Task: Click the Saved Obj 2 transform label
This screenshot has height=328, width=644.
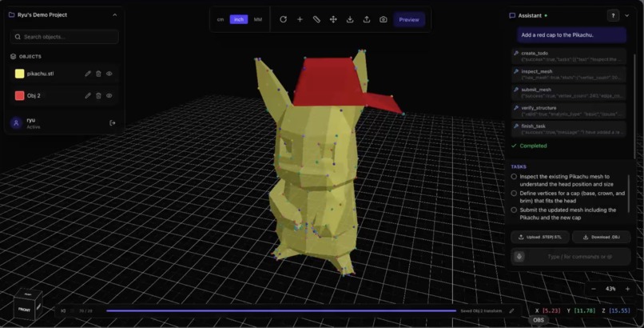Action: pos(481,310)
